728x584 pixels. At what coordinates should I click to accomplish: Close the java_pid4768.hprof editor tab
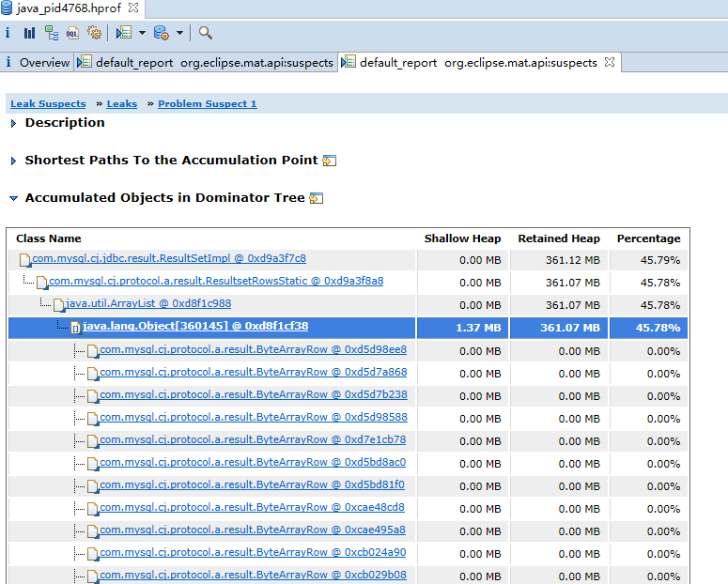tap(133, 8)
